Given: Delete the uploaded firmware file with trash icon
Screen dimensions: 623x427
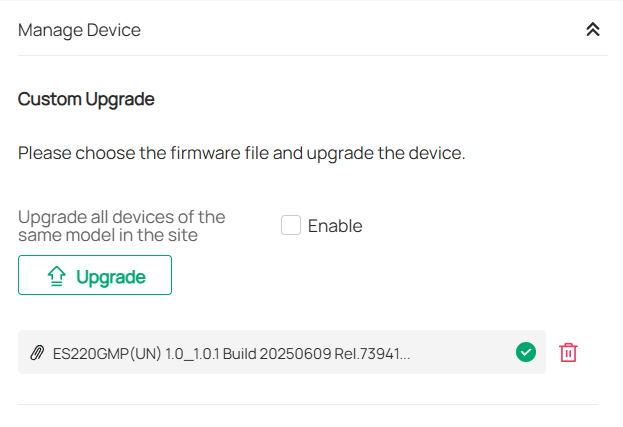Looking at the screenshot, I should 568,352.
